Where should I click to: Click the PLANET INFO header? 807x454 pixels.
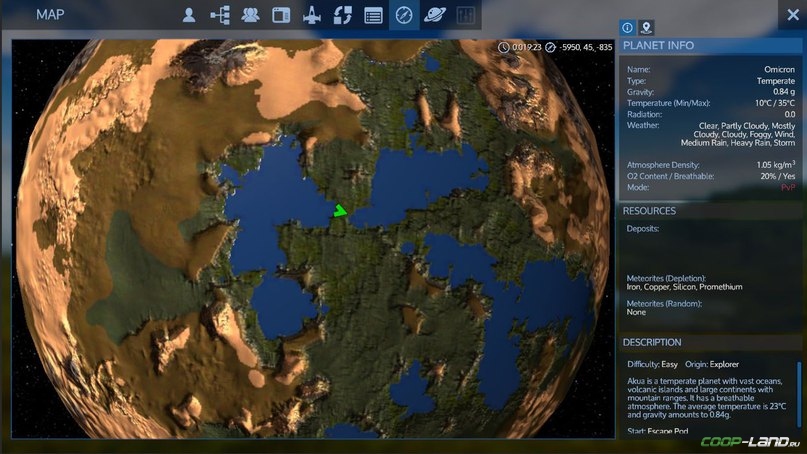(710, 46)
